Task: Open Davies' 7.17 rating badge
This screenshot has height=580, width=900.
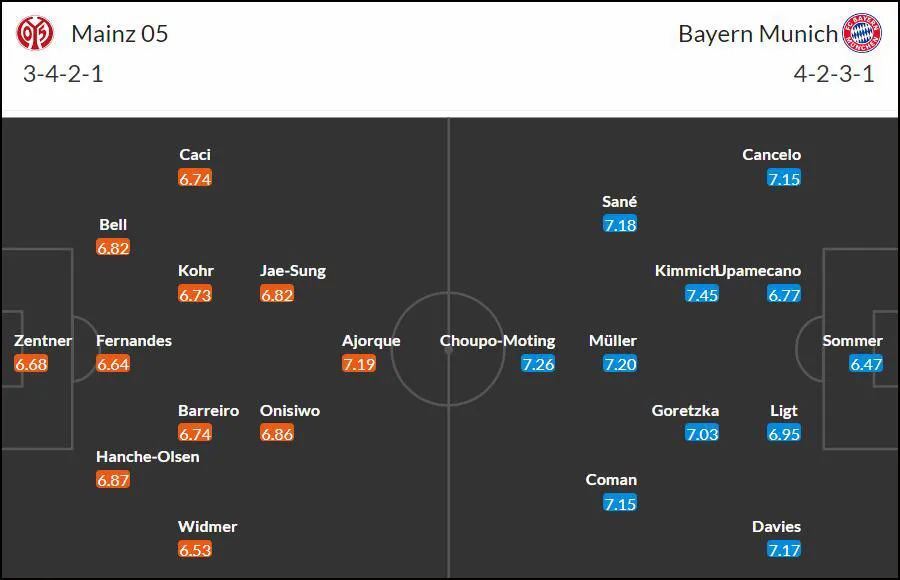Action: coord(784,550)
